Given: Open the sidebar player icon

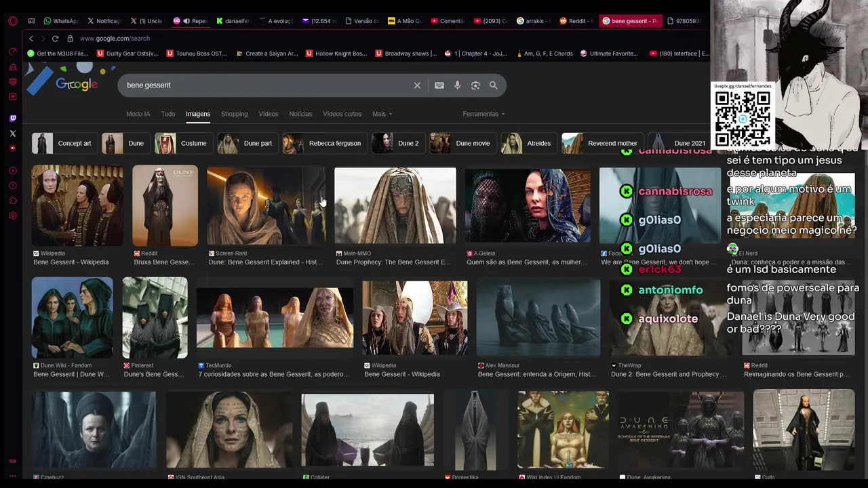Looking at the screenshot, I should (x=12, y=171).
